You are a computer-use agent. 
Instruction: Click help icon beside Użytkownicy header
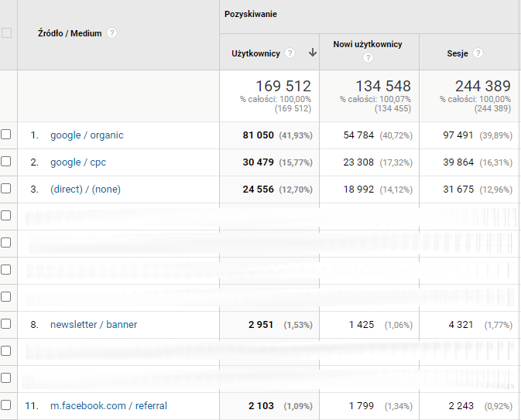coord(290,53)
